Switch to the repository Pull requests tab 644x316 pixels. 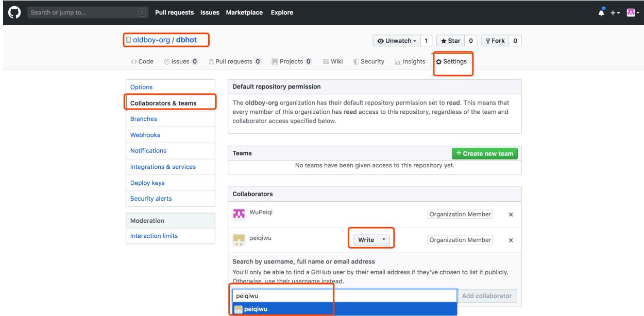(x=235, y=61)
